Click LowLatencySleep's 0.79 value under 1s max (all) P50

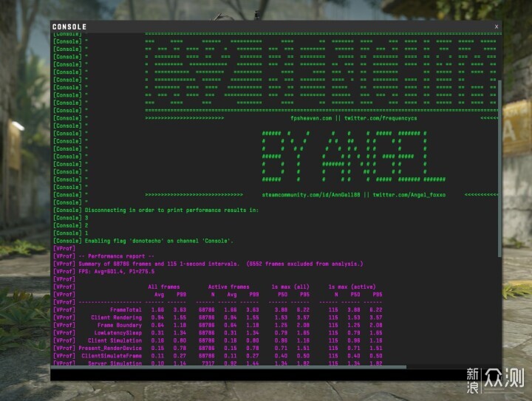[x=281, y=333]
